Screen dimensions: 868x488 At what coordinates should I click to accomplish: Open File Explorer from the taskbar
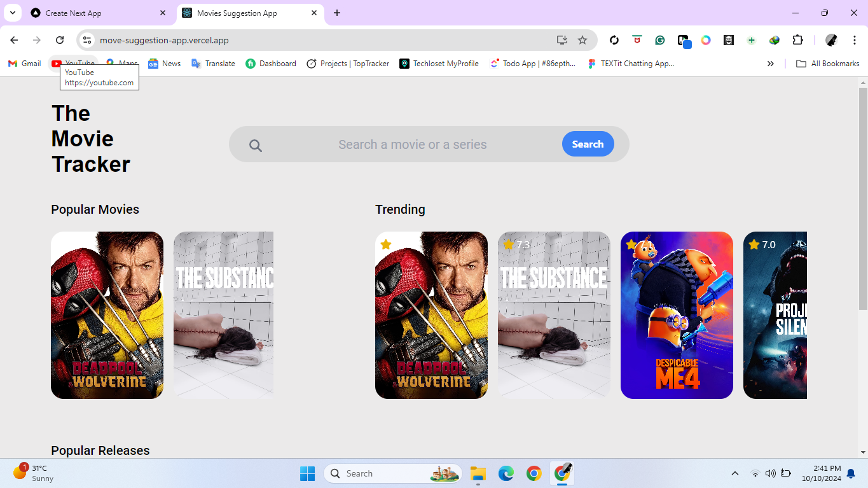pos(478,473)
